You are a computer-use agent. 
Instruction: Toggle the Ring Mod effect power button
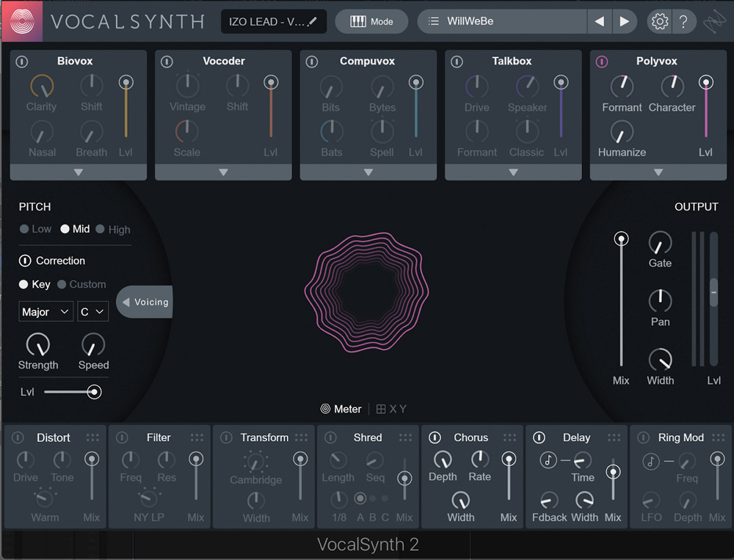click(x=644, y=437)
